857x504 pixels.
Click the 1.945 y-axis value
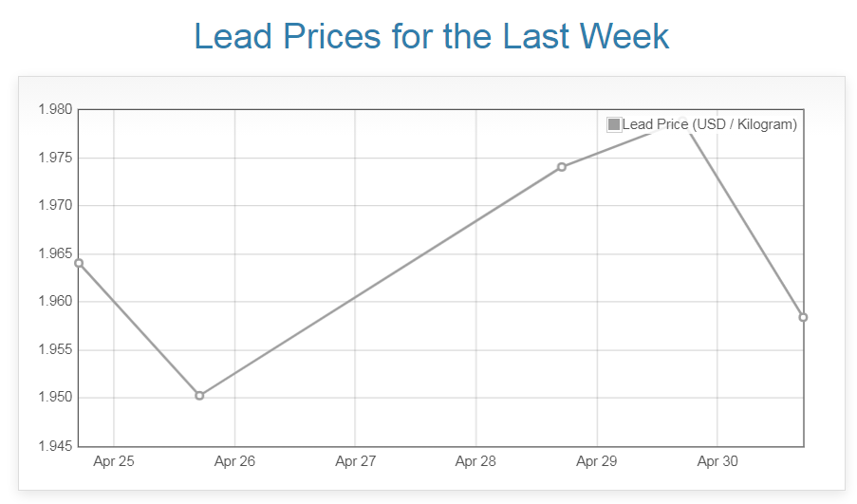[55, 446]
